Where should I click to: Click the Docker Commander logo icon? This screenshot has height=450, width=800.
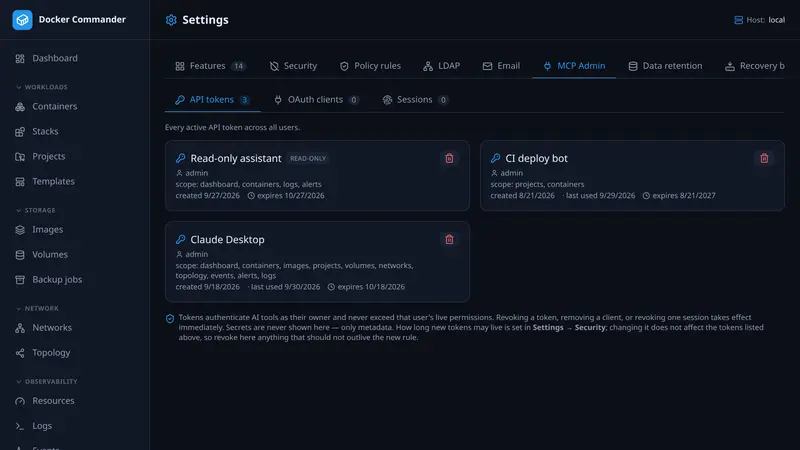coord(22,20)
